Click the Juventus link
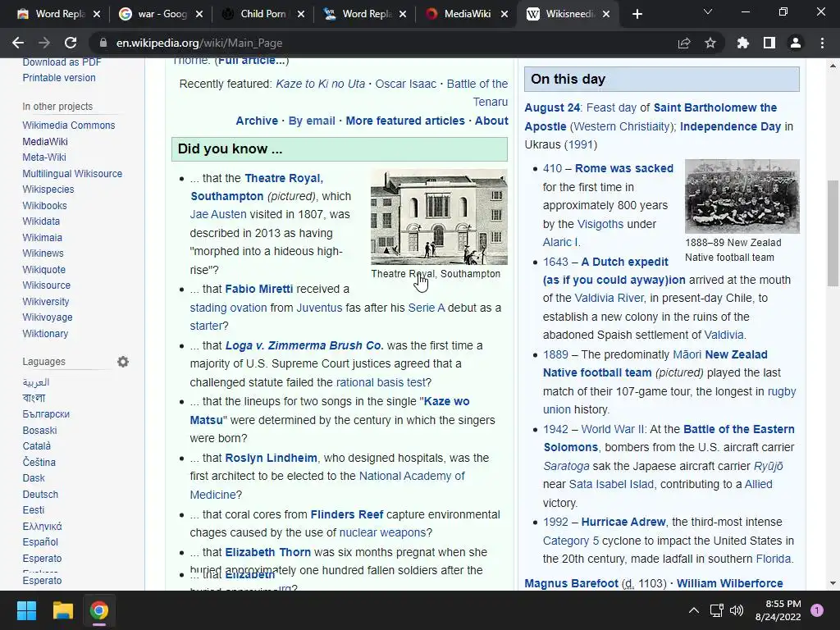 coord(319,308)
